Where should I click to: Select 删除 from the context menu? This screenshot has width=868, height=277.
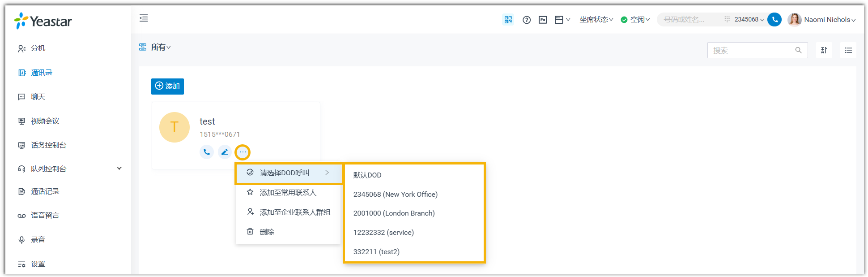tap(267, 232)
